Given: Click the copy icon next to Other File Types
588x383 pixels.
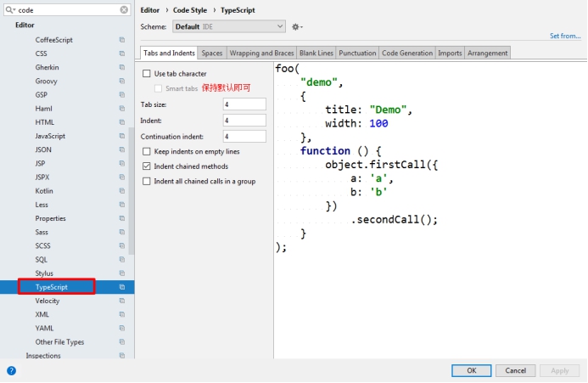Looking at the screenshot, I should pos(122,342).
